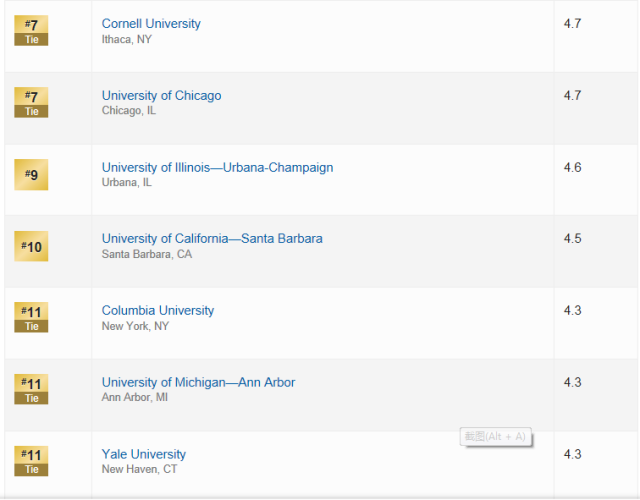Open the Columbia University link
This screenshot has height=500, width=640.
(x=158, y=311)
